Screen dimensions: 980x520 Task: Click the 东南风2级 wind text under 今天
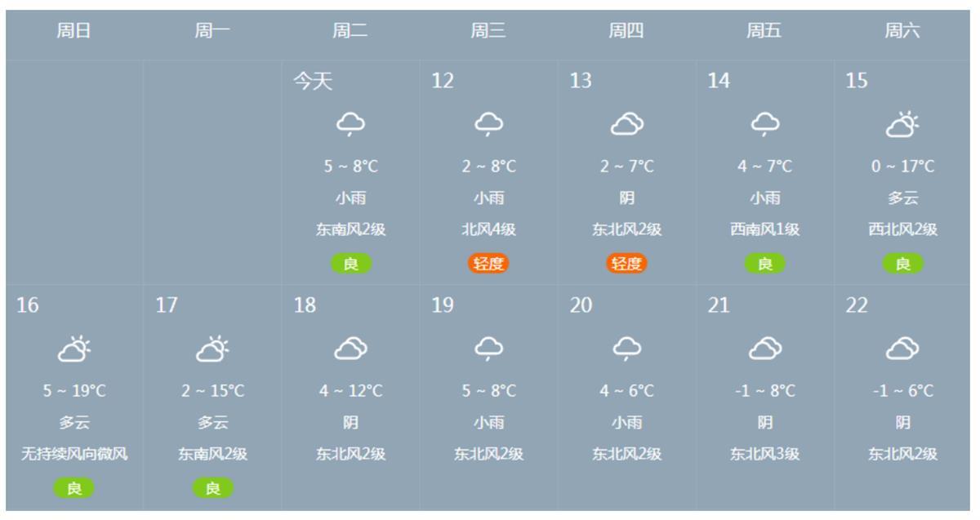pyautogui.click(x=351, y=229)
